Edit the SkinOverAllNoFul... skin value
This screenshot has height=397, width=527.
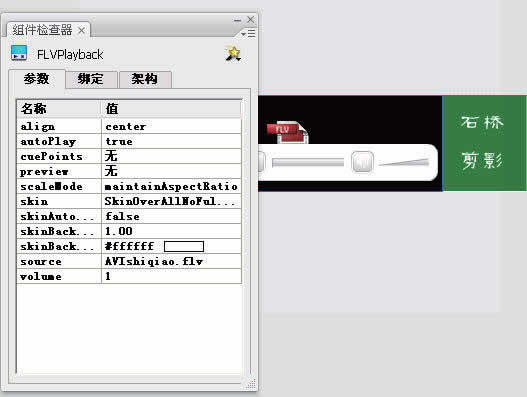pyautogui.click(x=171, y=201)
